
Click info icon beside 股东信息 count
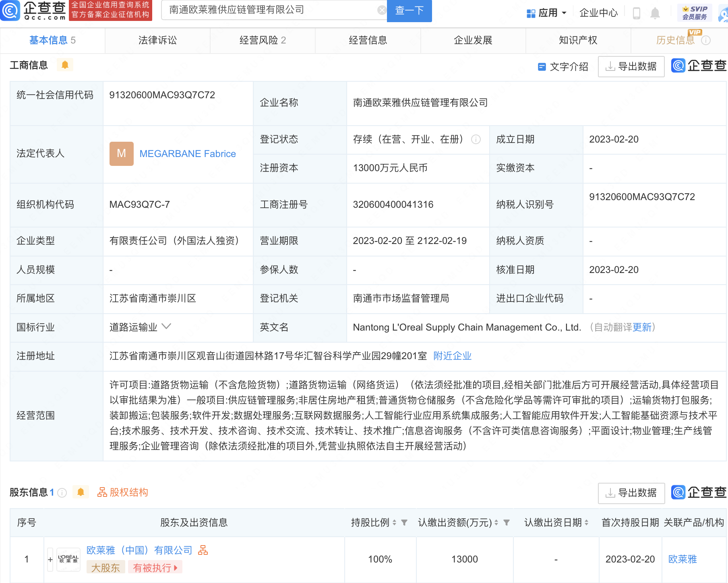(62, 492)
